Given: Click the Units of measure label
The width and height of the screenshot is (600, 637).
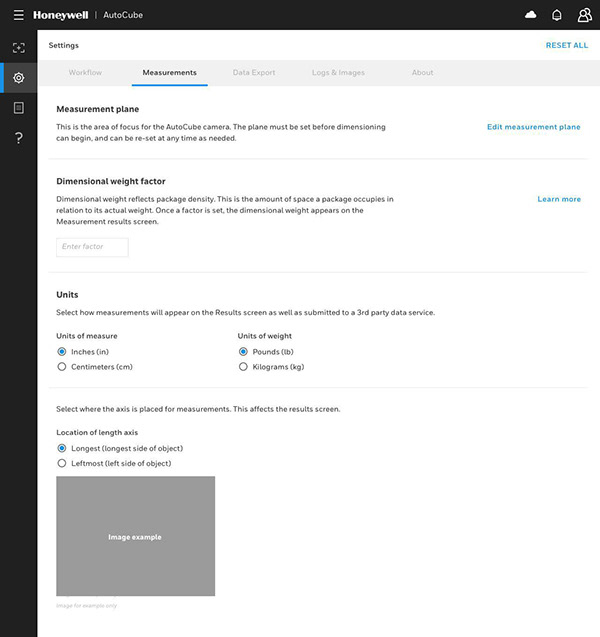Looking at the screenshot, I should 87,336.
